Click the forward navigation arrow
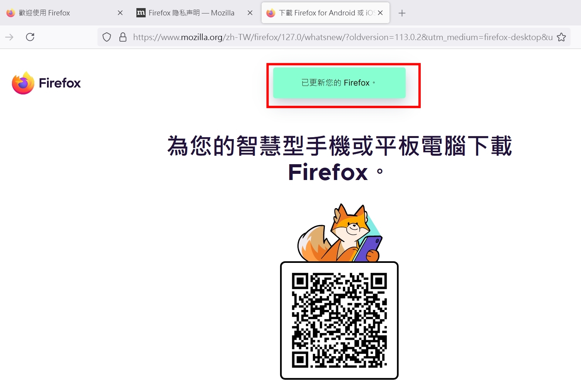The width and height of the screenshot is (581, 392). click(9, 37)
